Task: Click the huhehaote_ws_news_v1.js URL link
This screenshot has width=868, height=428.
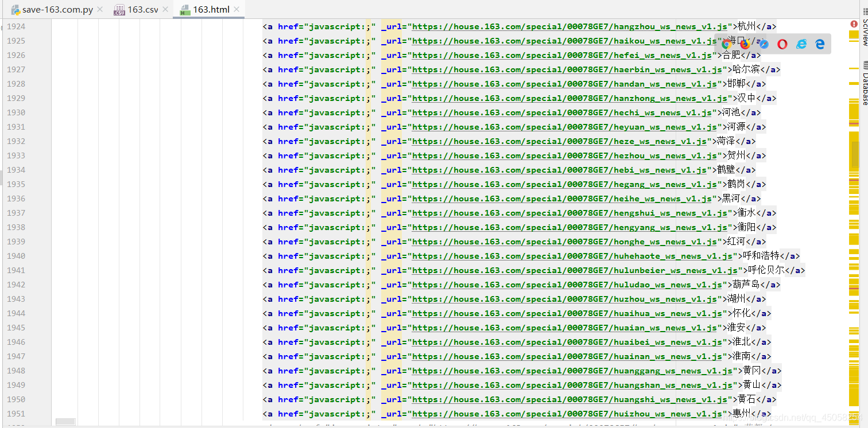Action: (x=572, y=256)
